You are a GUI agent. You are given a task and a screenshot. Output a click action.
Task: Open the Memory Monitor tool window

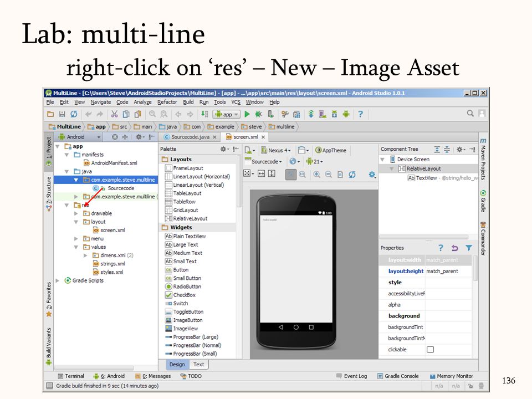451,376
